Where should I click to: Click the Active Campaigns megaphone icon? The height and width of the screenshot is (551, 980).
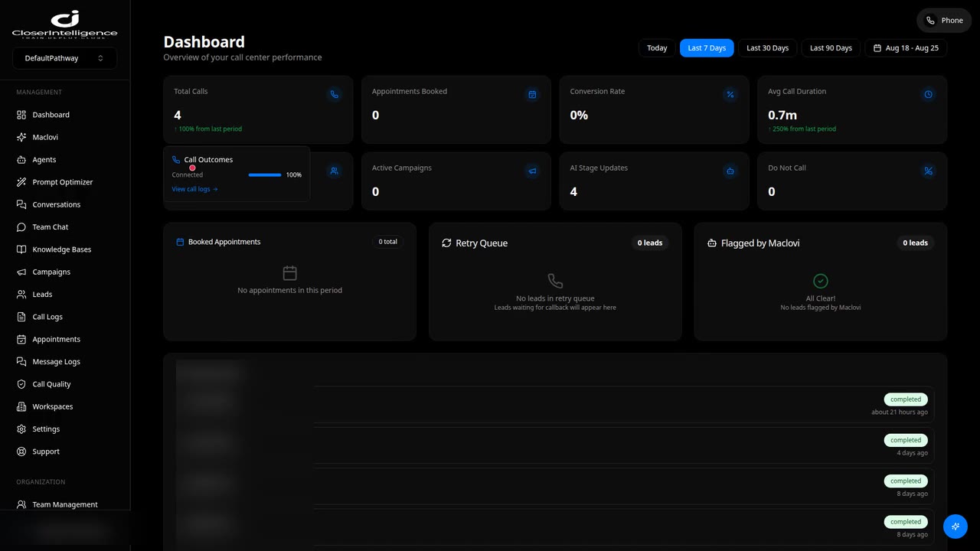pyautogui.click(x=532, y=171)
